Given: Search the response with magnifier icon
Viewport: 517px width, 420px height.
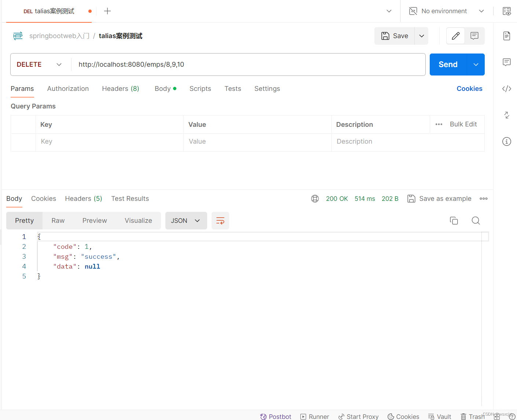Looking at the screenshot, I should point(476,221).
